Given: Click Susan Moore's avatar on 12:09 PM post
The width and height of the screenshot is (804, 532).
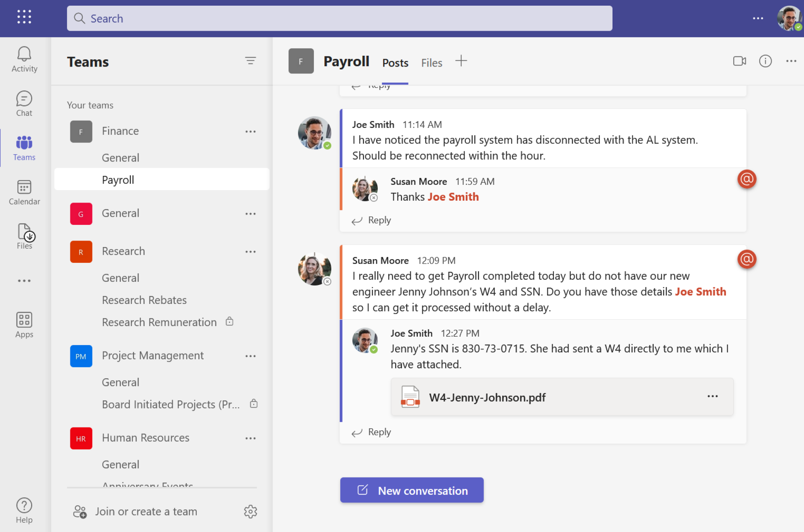Looking at the screenshot, I should tap(315, 269).
